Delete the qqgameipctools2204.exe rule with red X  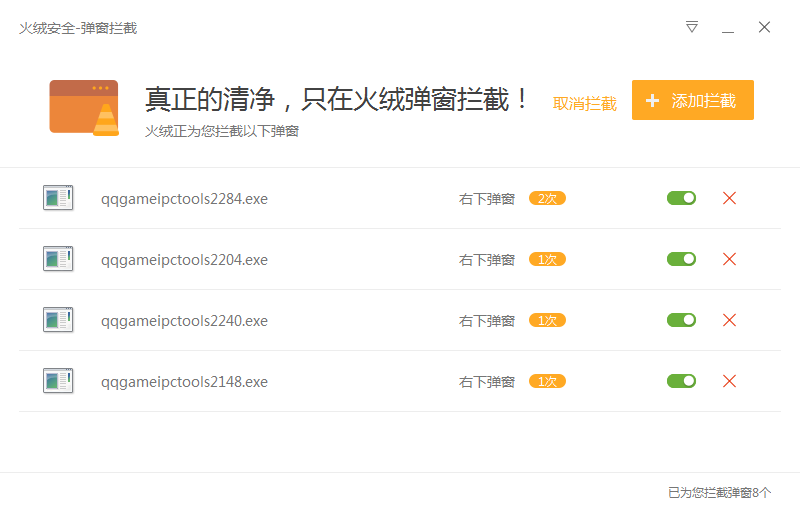point(730,259)
